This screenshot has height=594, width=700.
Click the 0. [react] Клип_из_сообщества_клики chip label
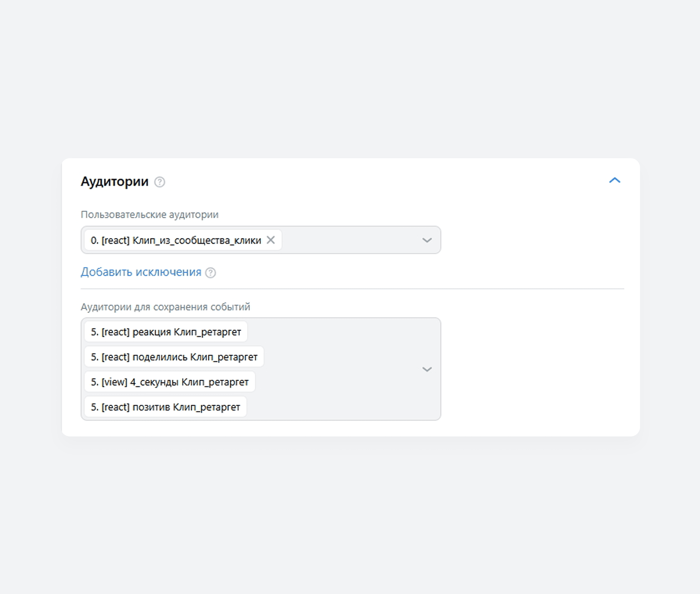[176, 240]
